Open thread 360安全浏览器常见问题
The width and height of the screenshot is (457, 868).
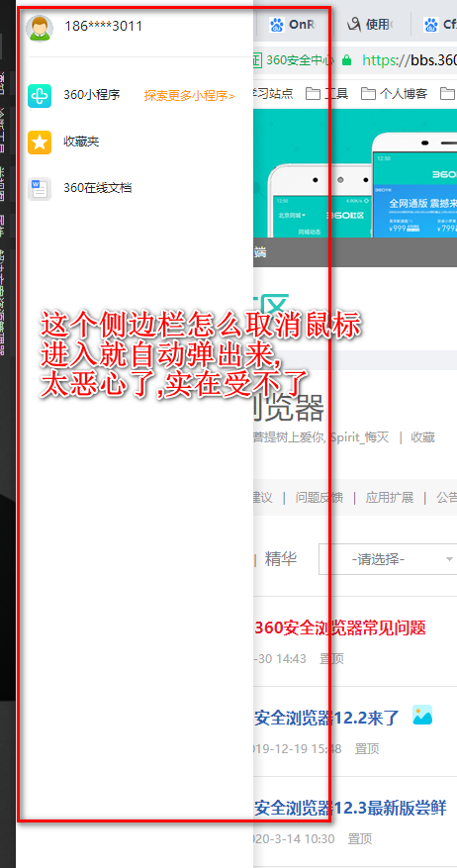pos(340,627)
